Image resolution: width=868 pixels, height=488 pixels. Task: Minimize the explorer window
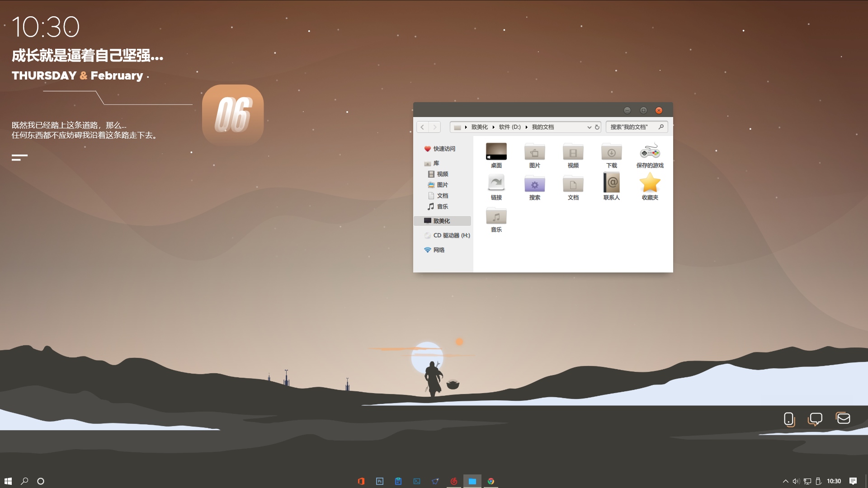click(x=627, y=110)
